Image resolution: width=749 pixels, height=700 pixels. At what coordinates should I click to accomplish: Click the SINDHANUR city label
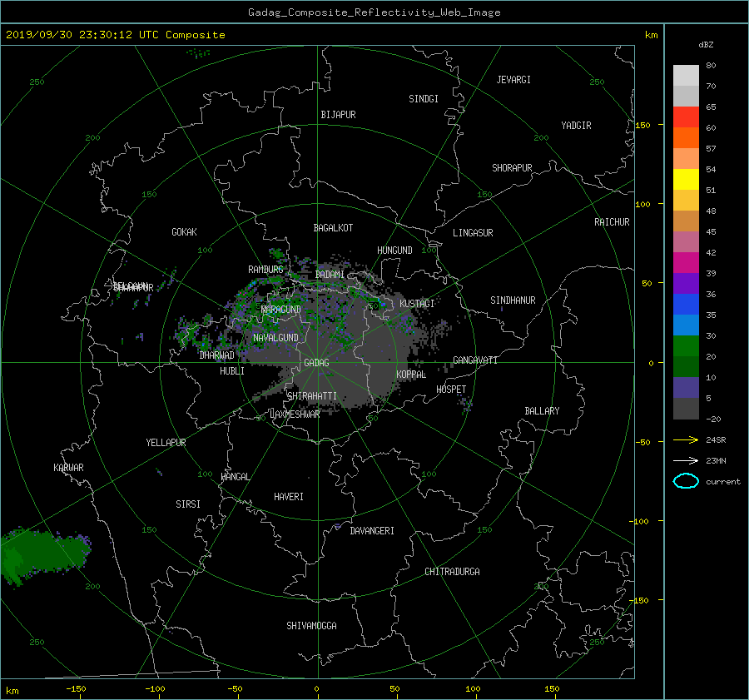coord(513,300)
